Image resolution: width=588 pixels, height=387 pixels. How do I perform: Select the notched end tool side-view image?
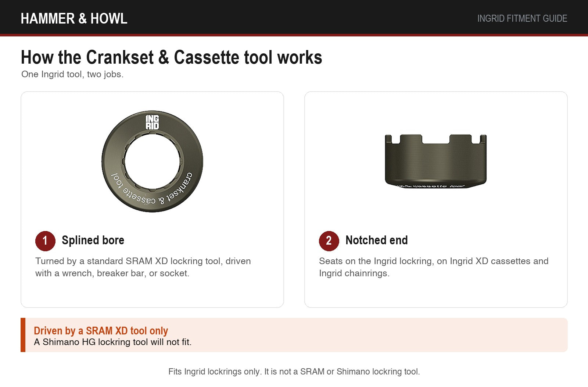pos(436,161)
